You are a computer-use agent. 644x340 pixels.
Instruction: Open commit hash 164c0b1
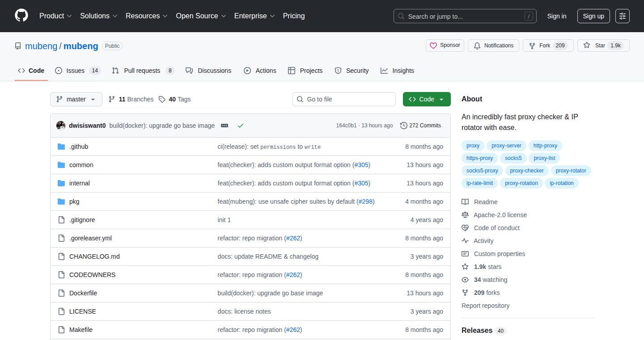click(x=346, y=126)
